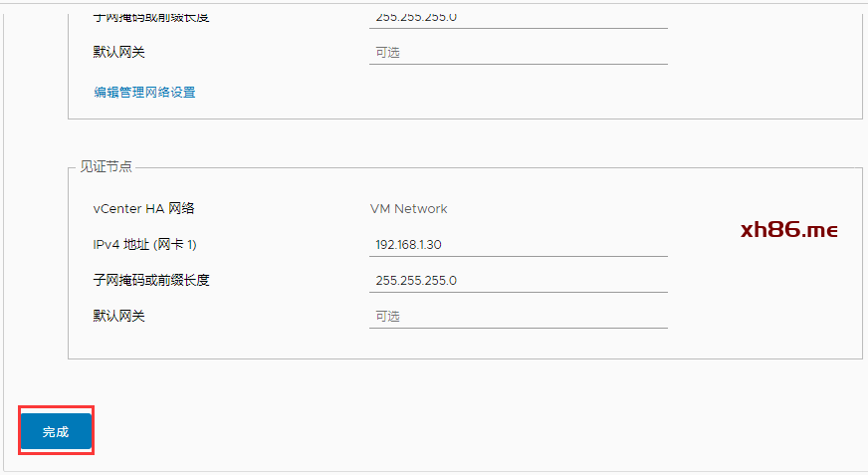Click the vCenter HA 网络 label
Screen dimensions: 868x475
(143, 209)
